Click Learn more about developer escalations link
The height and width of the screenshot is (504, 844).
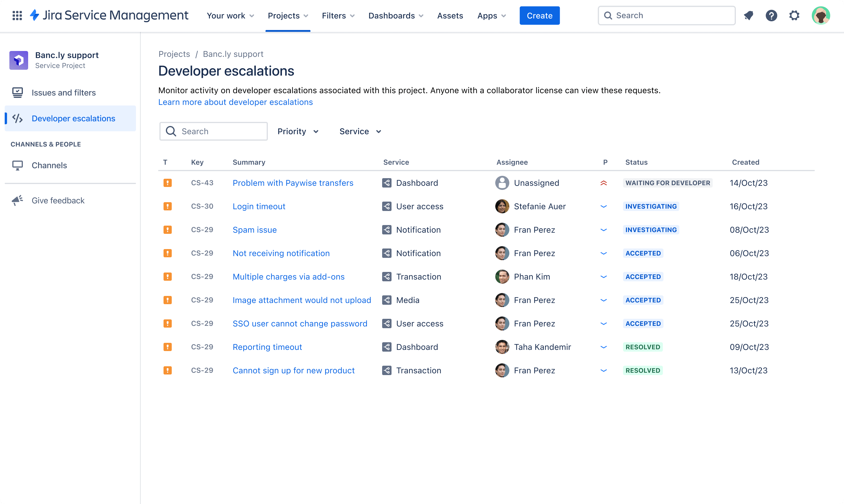point(236,102)
